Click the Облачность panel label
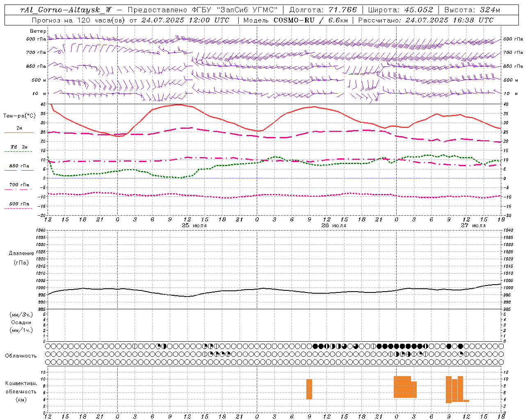 click(21, 356)
